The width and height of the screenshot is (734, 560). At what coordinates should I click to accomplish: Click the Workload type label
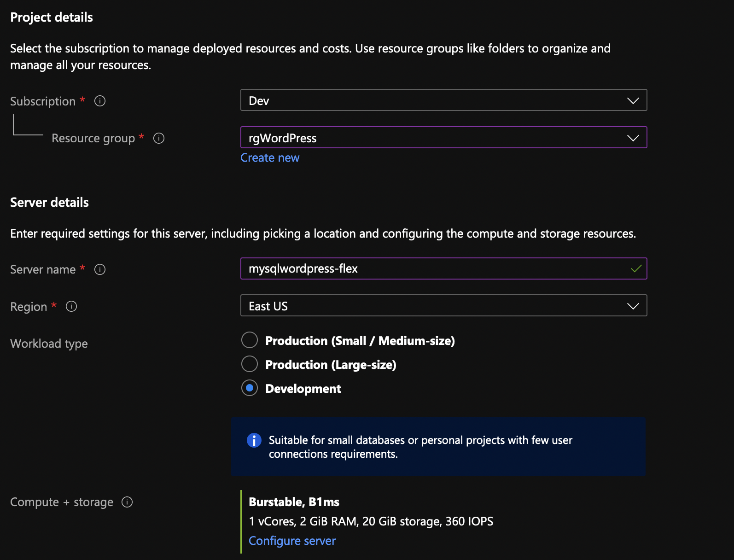coord(49,344)
